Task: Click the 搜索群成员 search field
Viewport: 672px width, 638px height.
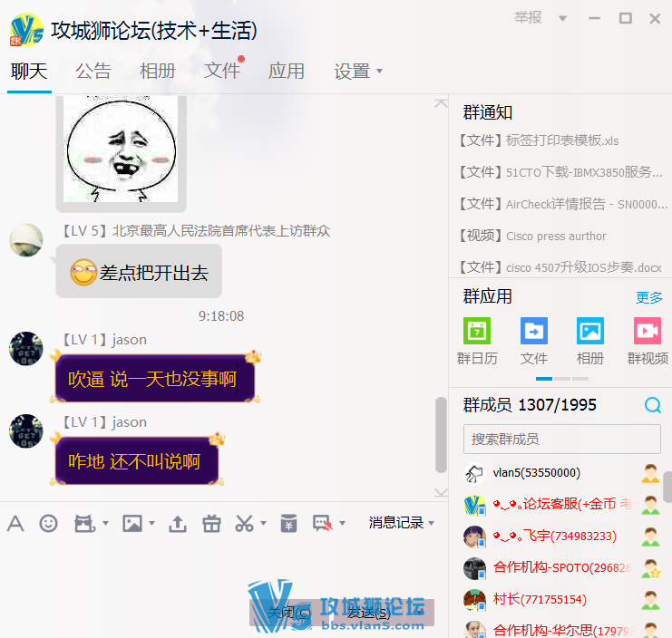Action: tap(561, 439)
